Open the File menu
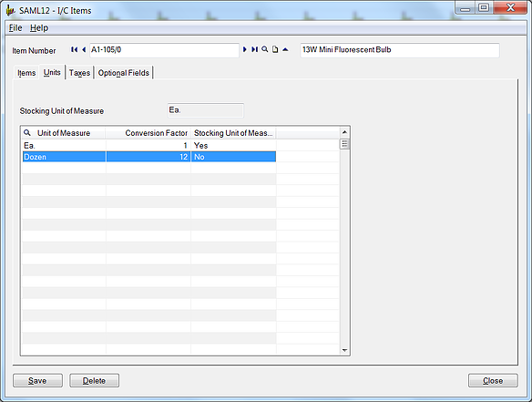Viewport: 532px width, 402px height. coord(15,28)
